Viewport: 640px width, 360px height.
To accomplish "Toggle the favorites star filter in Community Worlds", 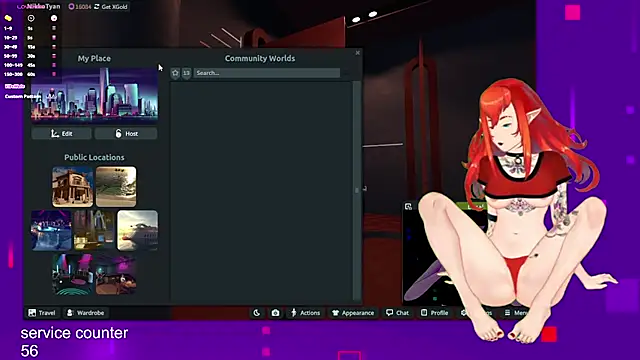I will [x=175, y=73].
